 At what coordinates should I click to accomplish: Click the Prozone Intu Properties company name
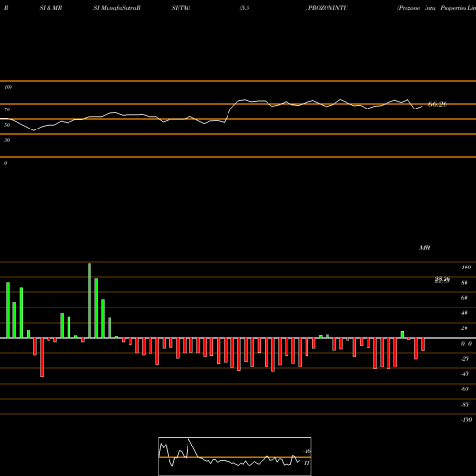[x=436, y=8]
